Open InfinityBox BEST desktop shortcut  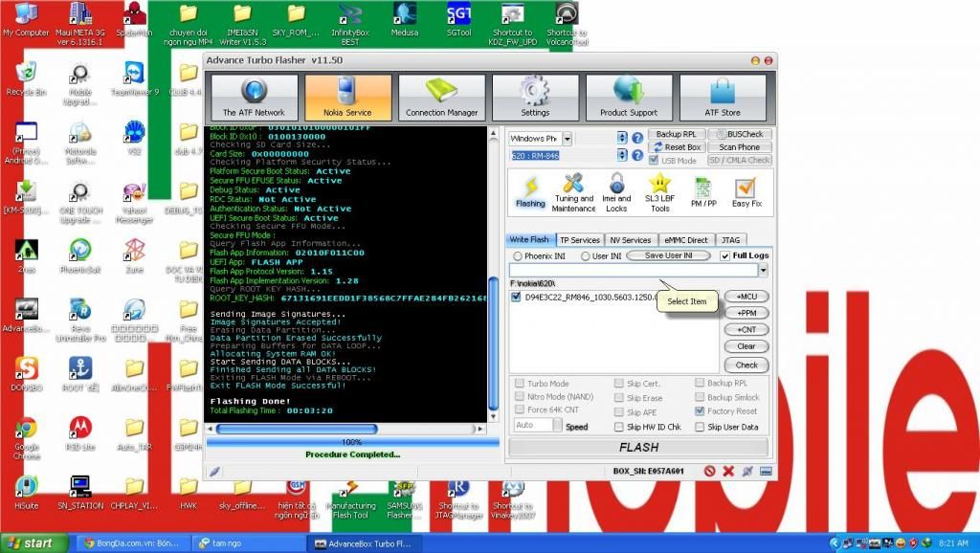(x=350, y=25)
